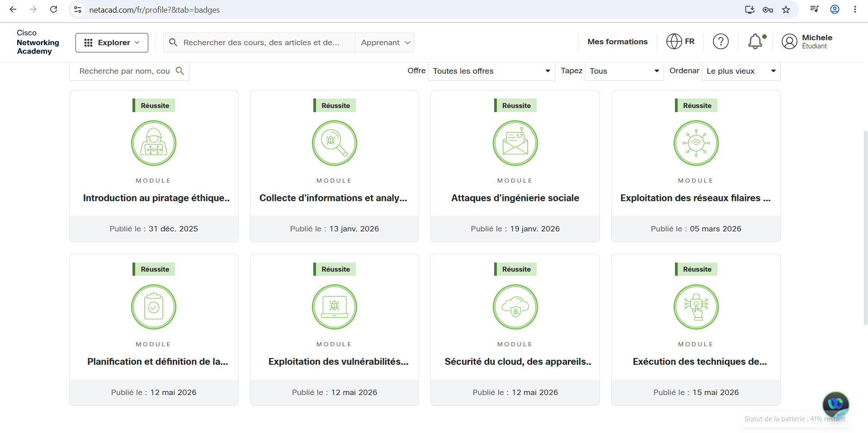Open badge Sécurité du cloud, des appareils.. title
This screenshot has width=868, height=433.
click(518, 362)
